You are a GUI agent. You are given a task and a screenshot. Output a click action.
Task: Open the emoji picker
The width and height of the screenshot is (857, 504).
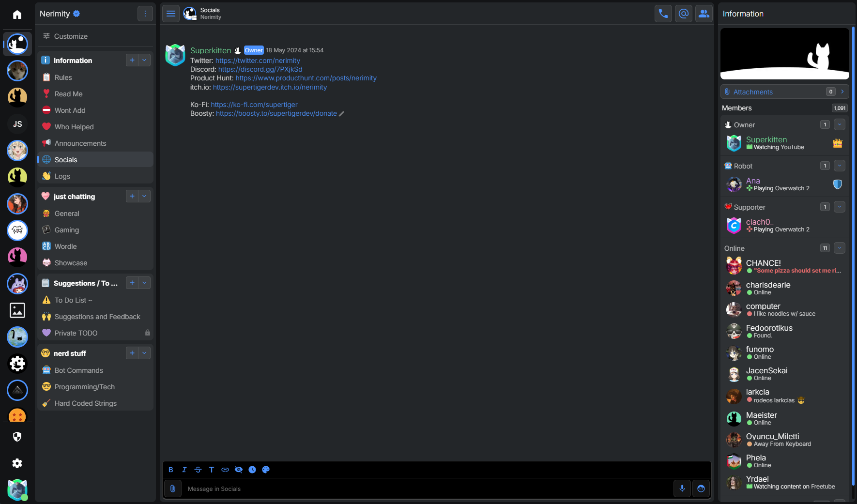(701, 489)
